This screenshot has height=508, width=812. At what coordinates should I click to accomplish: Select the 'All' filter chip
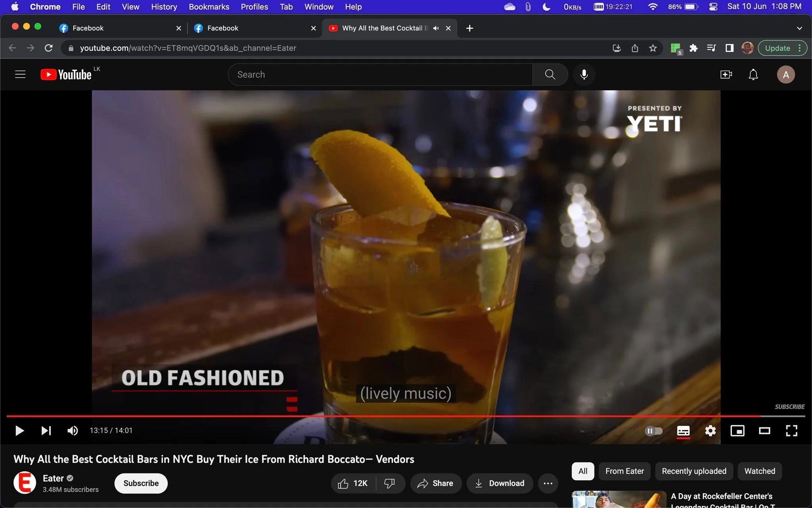tap(583, 471)
